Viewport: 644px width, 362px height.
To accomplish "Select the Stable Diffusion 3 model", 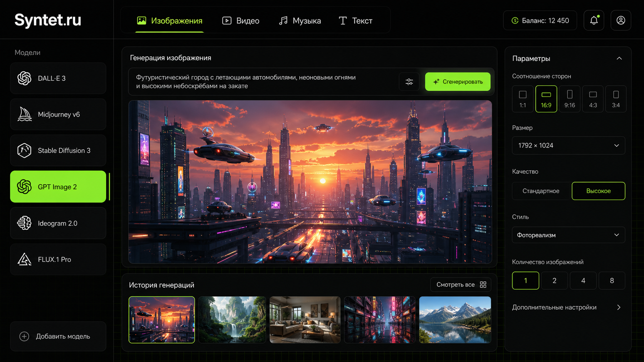I will click(x=58, y=150).
